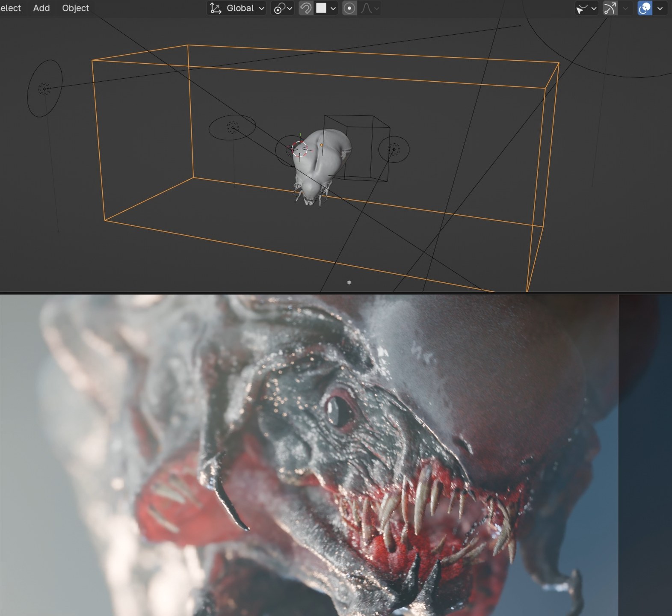Image resolution: width=672 pixels, height=616 pixels.
Task: Open selectability and visibility options
Action: point(586,9)
